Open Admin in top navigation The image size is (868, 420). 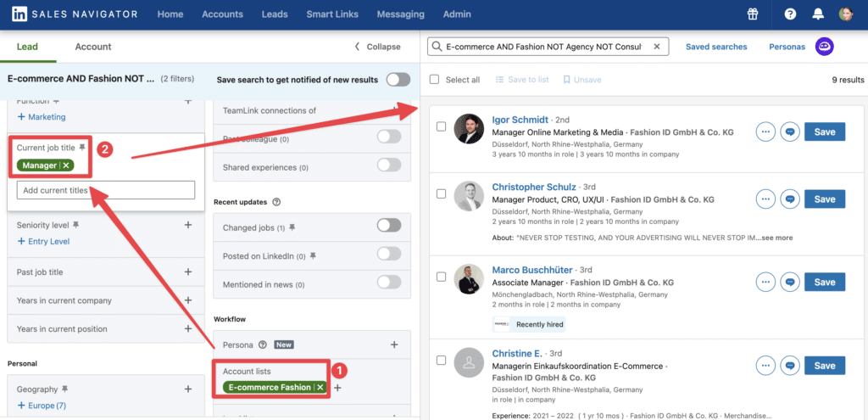457,14
